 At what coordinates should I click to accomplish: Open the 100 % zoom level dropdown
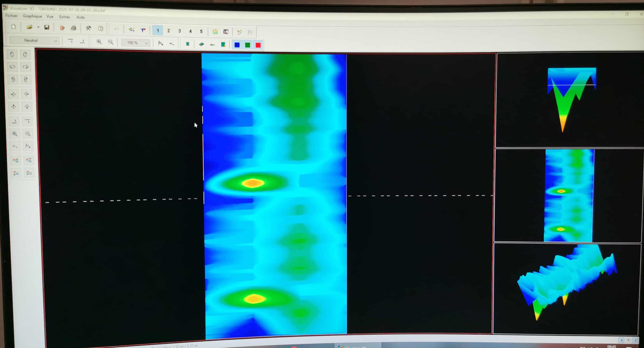click(146, 43)
